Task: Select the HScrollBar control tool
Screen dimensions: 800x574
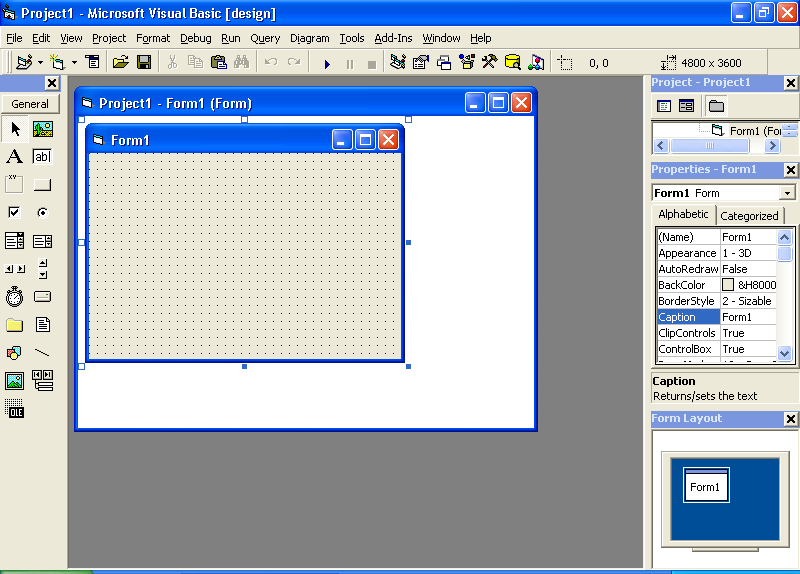Action: coord(15,268)
